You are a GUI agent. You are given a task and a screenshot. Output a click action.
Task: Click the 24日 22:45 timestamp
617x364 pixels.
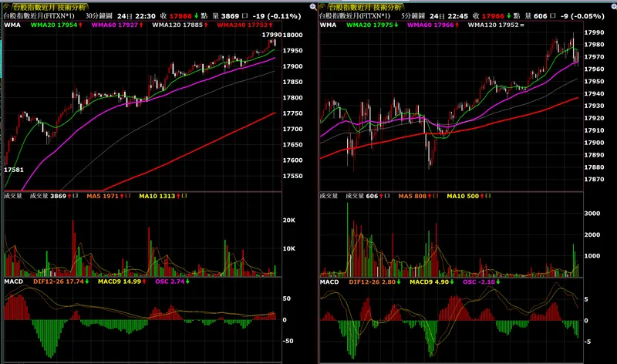[x=449, y=16]
